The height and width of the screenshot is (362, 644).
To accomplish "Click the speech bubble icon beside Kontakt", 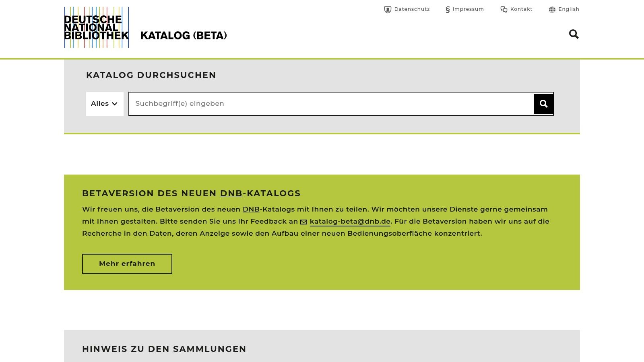I will [x=504, y=9].
